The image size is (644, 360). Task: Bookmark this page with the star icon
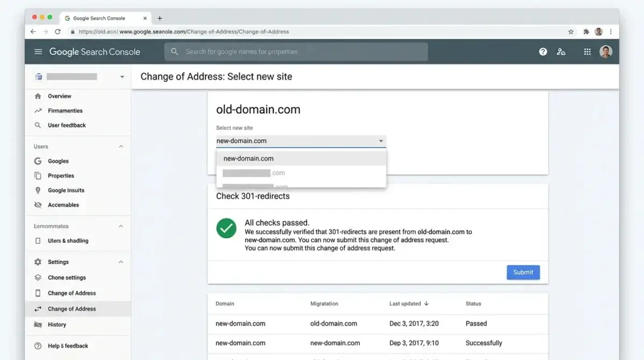click(571, 32)
